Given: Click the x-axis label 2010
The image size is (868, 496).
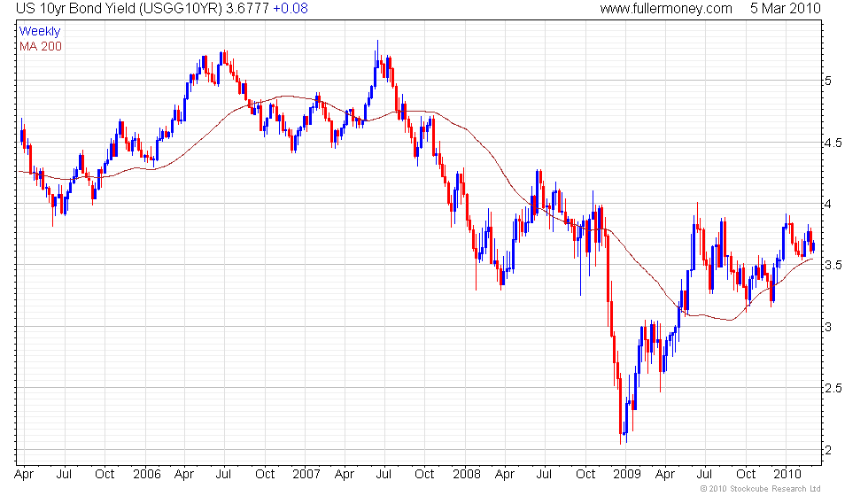Looking at the screenshot, I should (787, 475).
